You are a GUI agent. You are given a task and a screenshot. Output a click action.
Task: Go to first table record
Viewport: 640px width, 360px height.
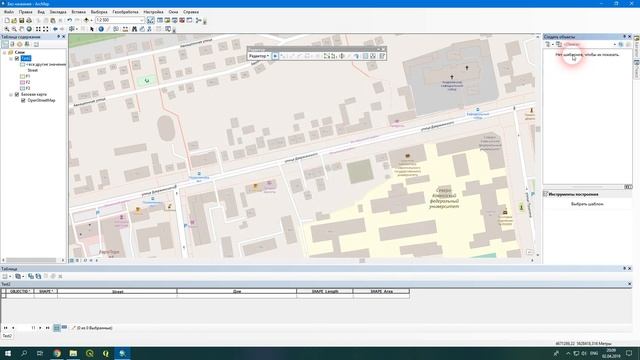[5, 328]
